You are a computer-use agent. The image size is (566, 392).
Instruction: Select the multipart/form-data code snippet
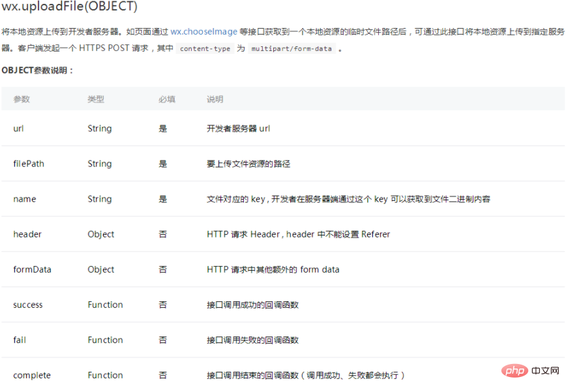291,48
